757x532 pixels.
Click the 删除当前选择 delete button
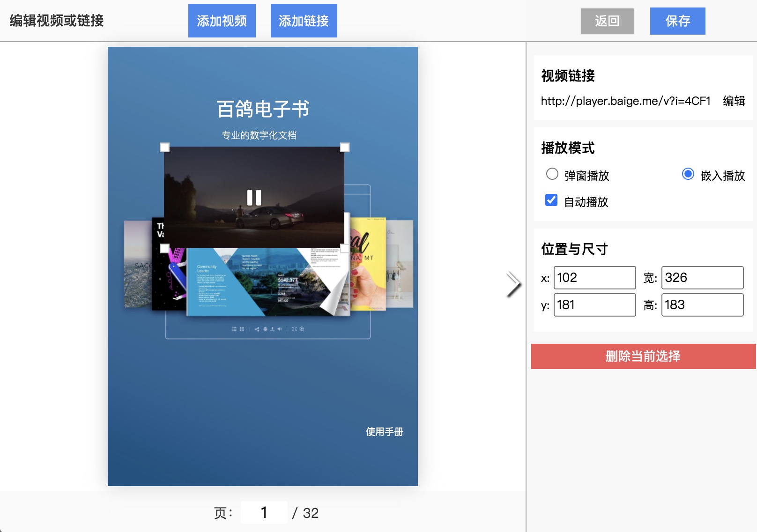pyautogui.click(x=643, y=356)
